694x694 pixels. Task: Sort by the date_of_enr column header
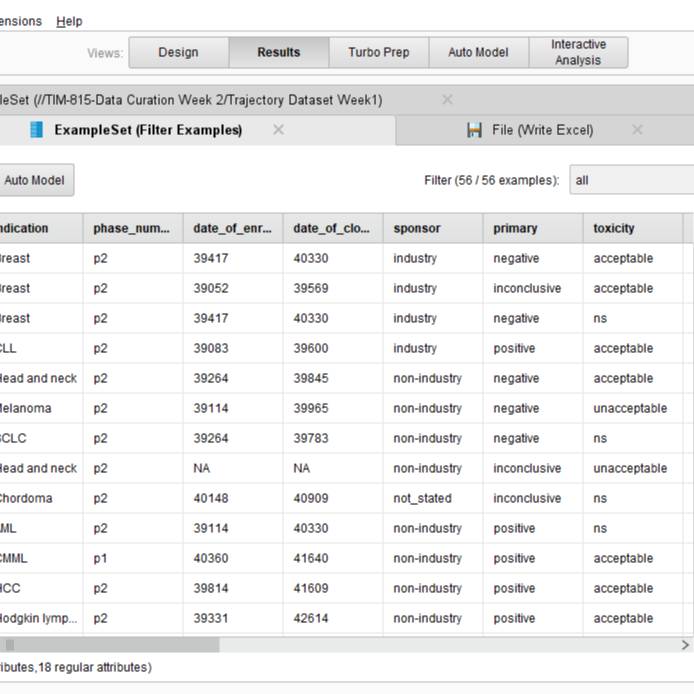(233, 228)
